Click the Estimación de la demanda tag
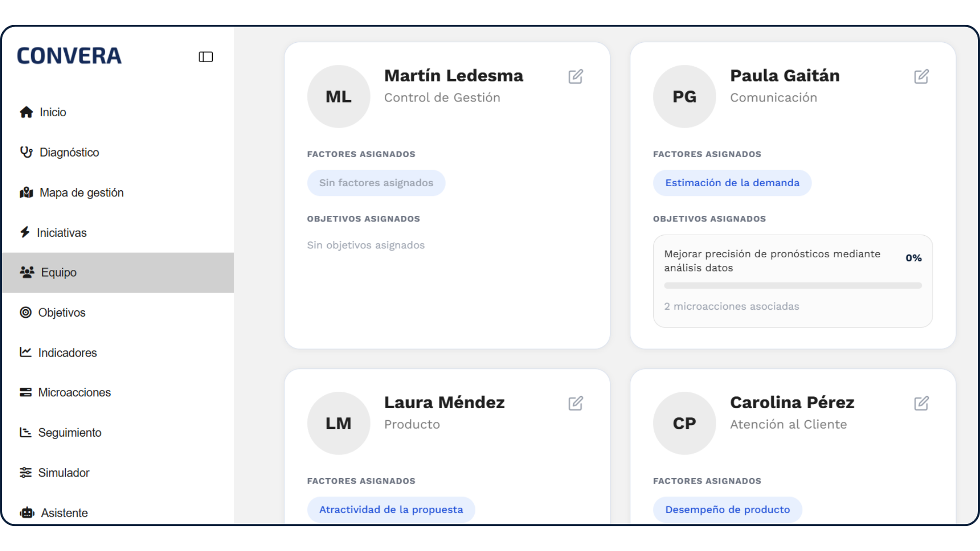 coord(732,183)
